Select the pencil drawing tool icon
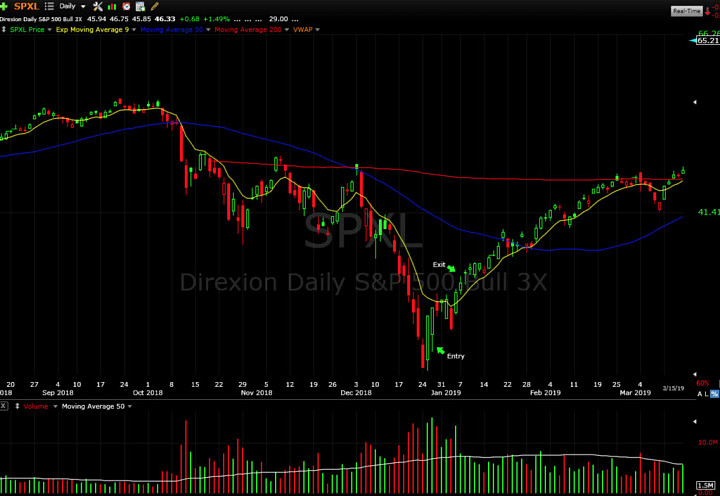This screenshot has height=496, width=720. pyautogui.click(x=155, y=6)
